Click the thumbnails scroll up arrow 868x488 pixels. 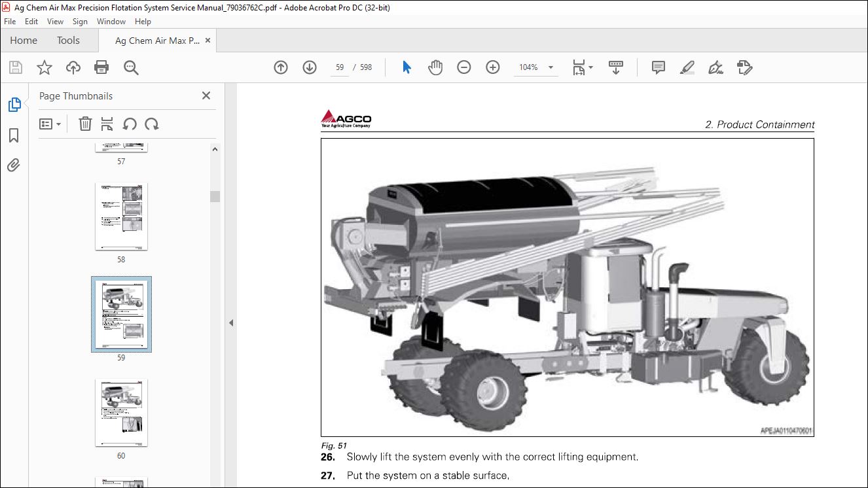pos(215,150)
